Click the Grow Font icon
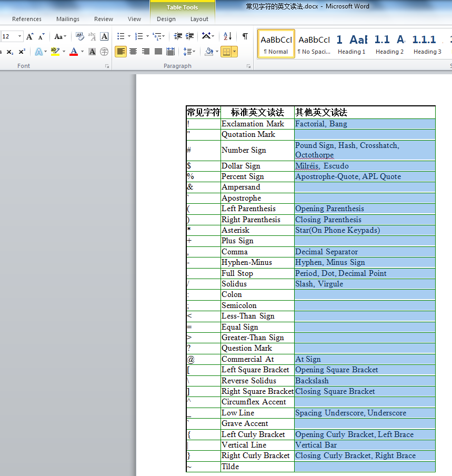This screenshot has width=452, height=476. click(29, 36)
